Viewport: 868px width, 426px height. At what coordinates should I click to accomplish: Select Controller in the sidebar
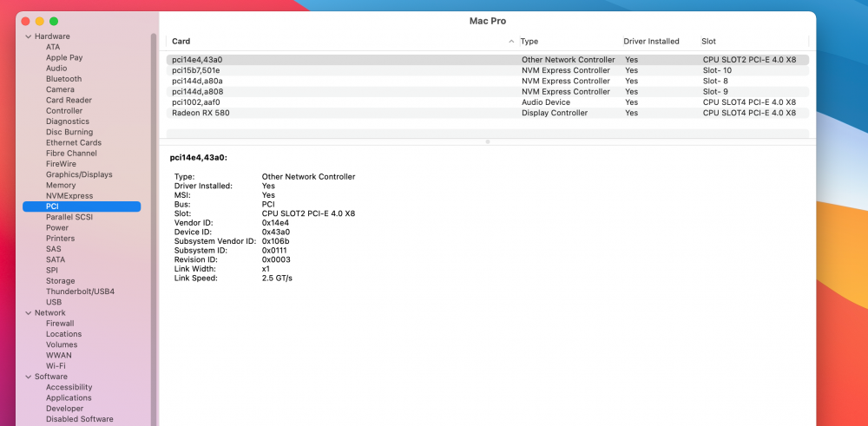coord(64,111)
